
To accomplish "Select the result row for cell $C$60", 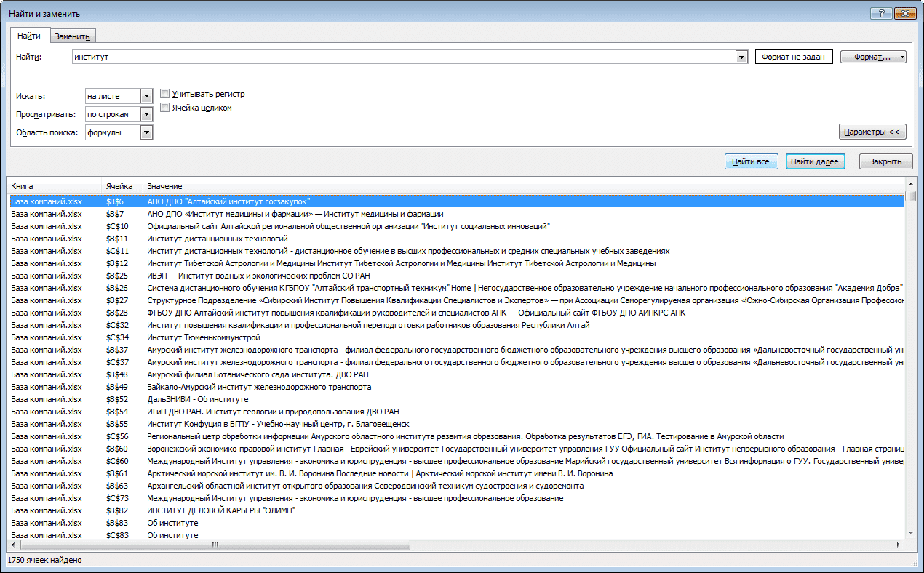I will 456,461.
